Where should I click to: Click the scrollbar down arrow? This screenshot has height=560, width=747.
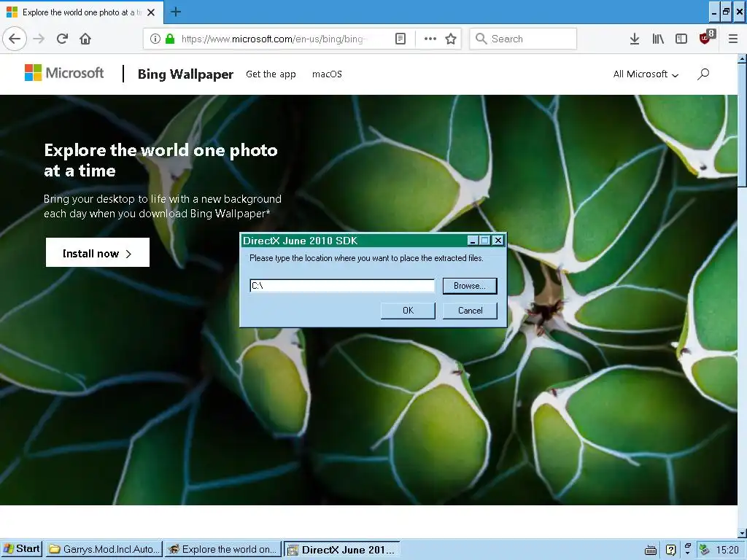pyautogui.click(x=742, y=533)
